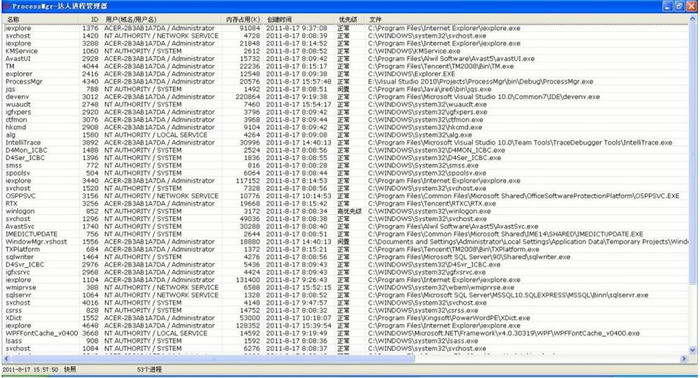Screen dimensions: 700x378
Task: Select the smss process row
Action: pos(346,166)
